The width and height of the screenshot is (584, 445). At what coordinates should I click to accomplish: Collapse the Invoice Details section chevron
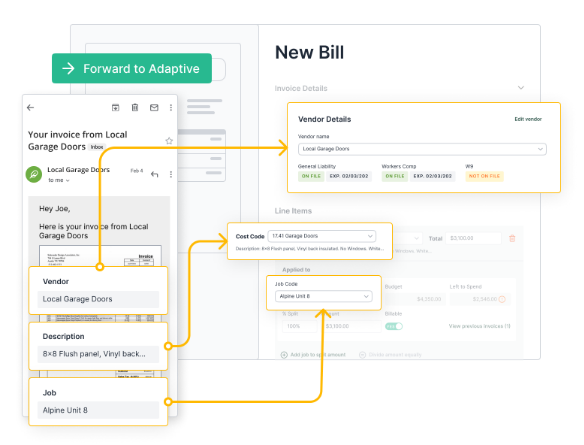pos(521,88)
